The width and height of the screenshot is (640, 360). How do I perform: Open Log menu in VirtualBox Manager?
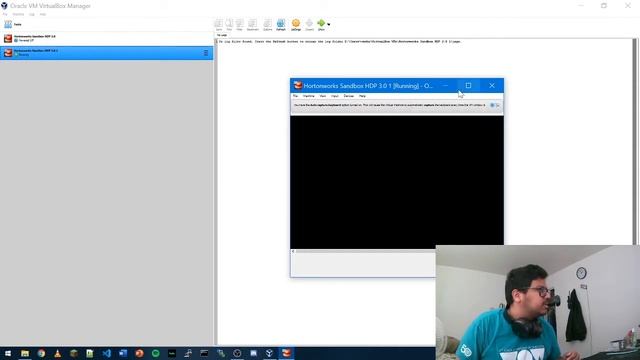(x=32, y=14)
